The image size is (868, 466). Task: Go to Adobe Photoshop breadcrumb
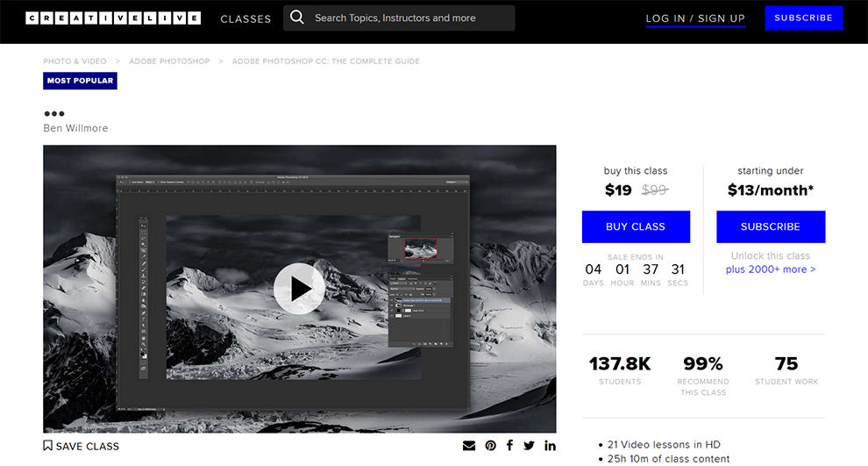pos(169,61)
